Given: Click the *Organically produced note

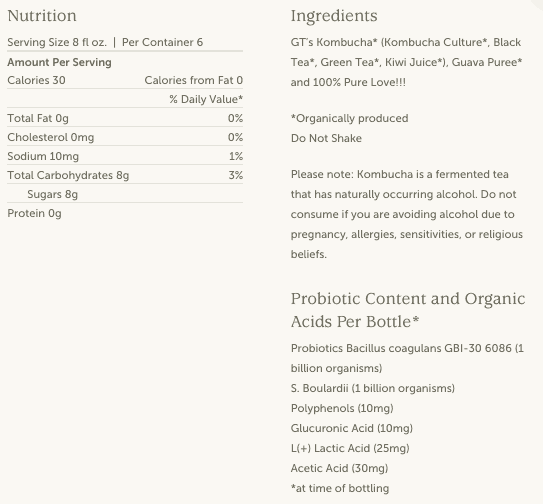Looking at the screenshot, I should coord(349,118).
